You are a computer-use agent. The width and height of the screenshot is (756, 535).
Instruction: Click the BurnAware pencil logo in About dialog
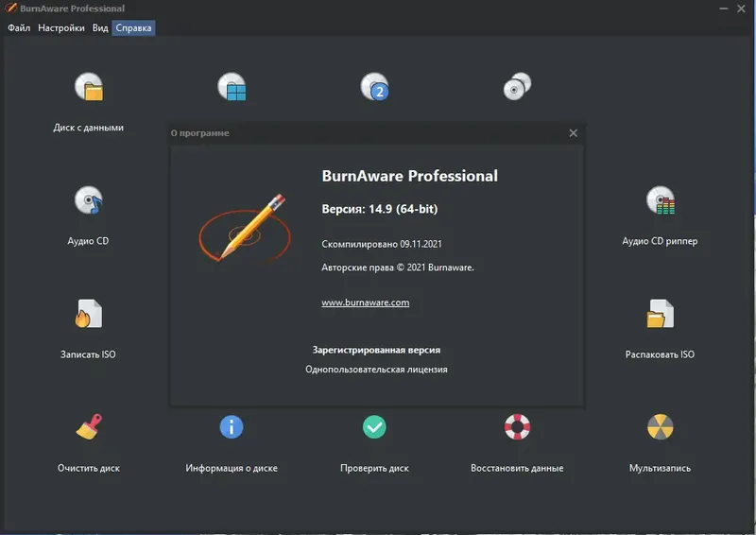245,228
